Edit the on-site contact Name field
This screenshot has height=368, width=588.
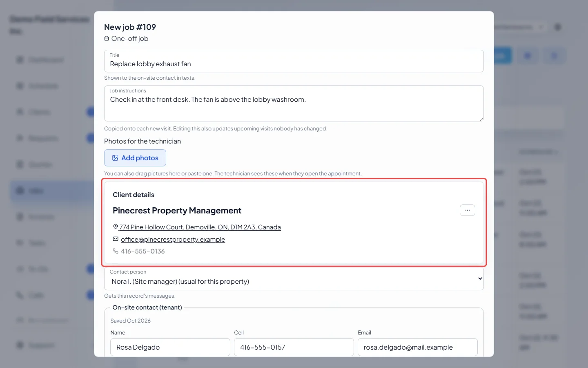pyautogui.click(x=170, y=347)
